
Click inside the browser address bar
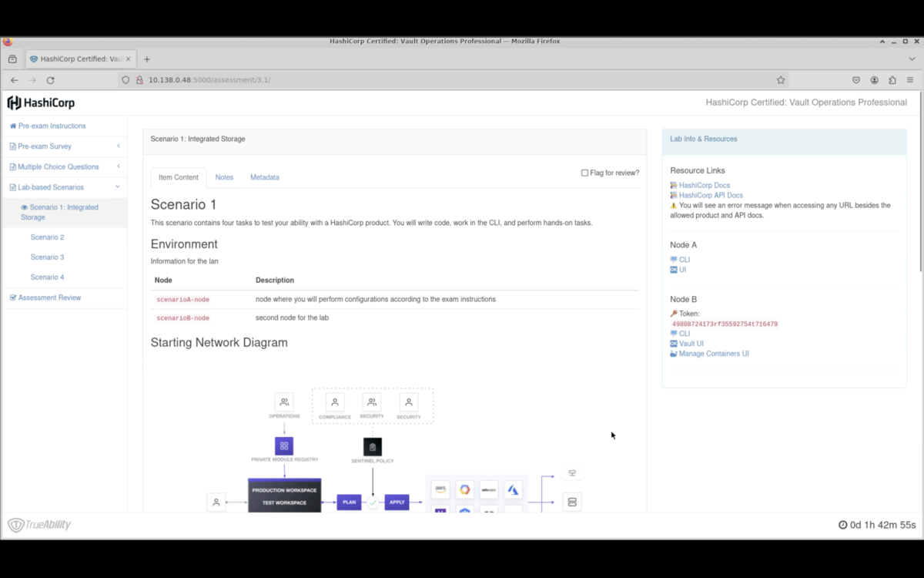click(x=308, y=79)
